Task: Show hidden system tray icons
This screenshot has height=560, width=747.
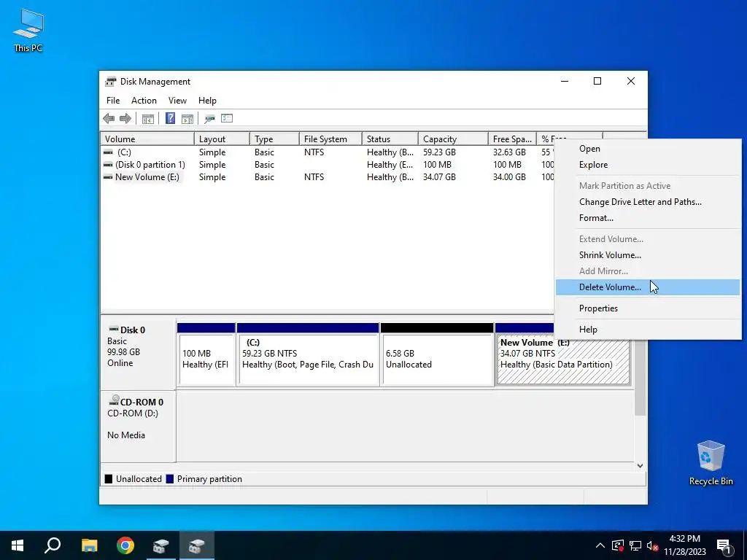Action: [600, 545]
